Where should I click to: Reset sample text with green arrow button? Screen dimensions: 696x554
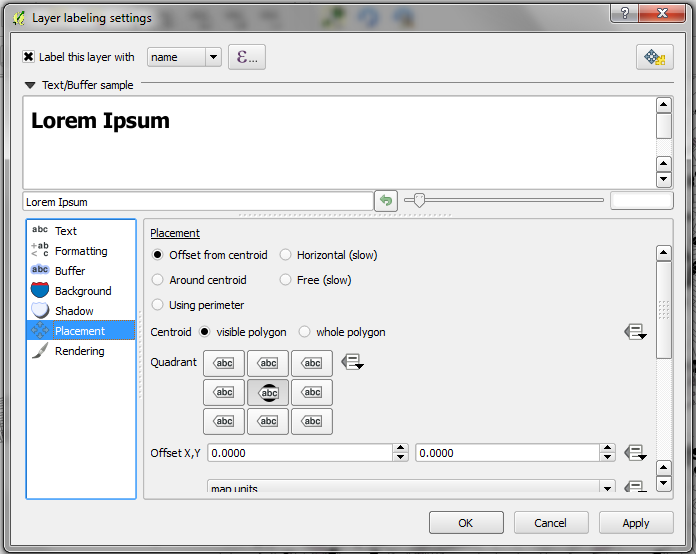point(386,201)
